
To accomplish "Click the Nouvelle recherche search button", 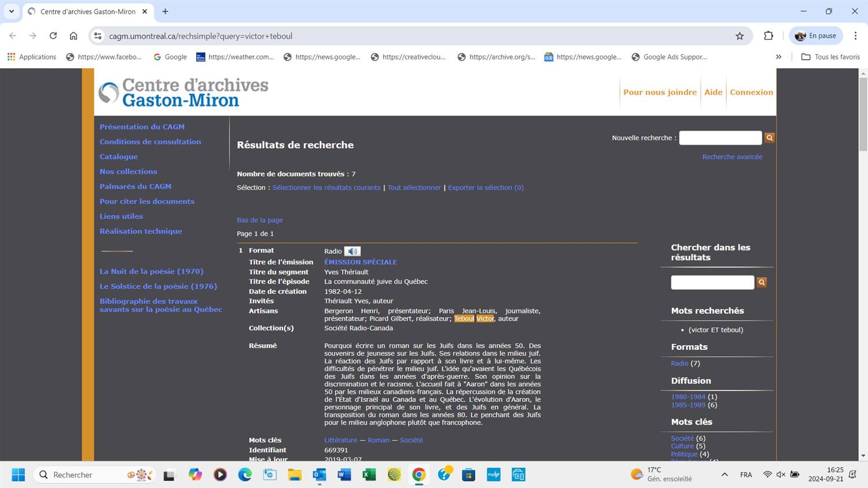I will [x=769, y=138].
